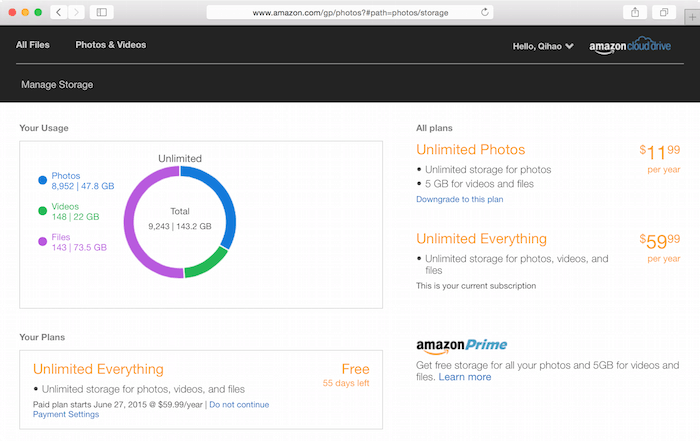The width and height of the screenshot is (700, 441).
Task: Select the Manage Storage heading
Action: pyautogui.click(x=57, y=84)
